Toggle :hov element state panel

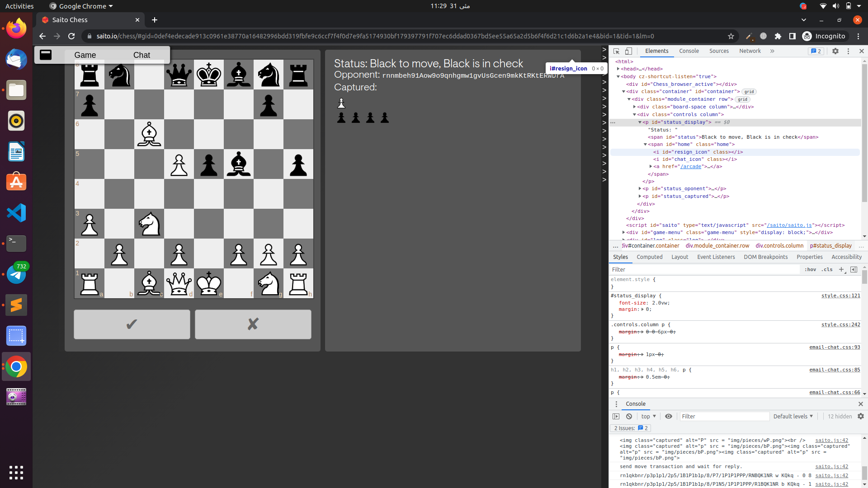pyautogui.click(x=810, y=269)
